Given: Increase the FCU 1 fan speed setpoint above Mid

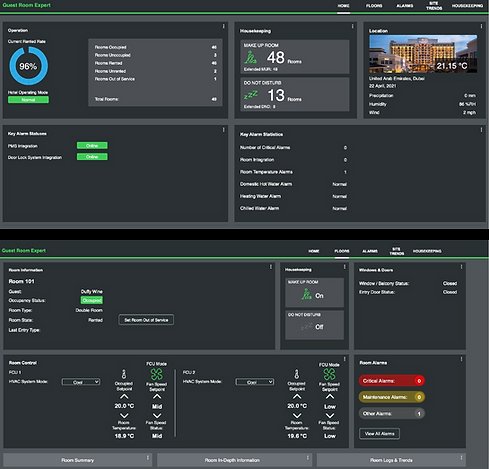Looking at the screenshot, I should (157, 397).
